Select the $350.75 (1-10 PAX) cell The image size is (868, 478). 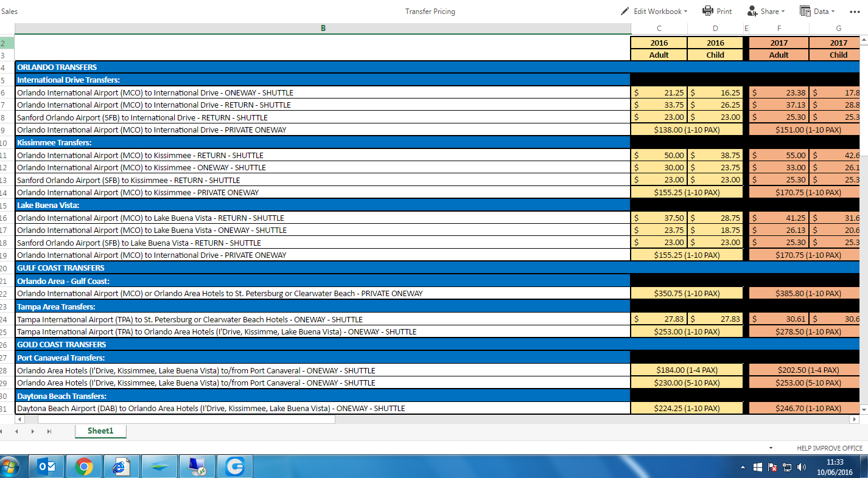point(687,294)
